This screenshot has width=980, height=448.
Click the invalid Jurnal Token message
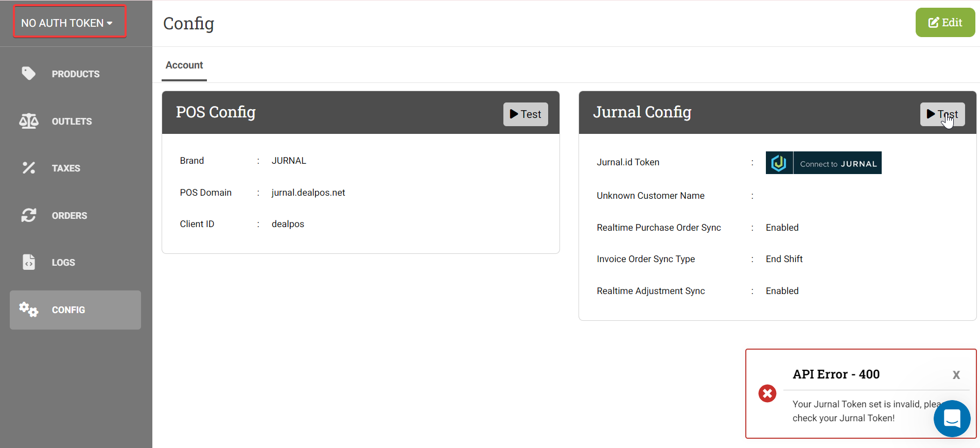[x=867, y=411]
